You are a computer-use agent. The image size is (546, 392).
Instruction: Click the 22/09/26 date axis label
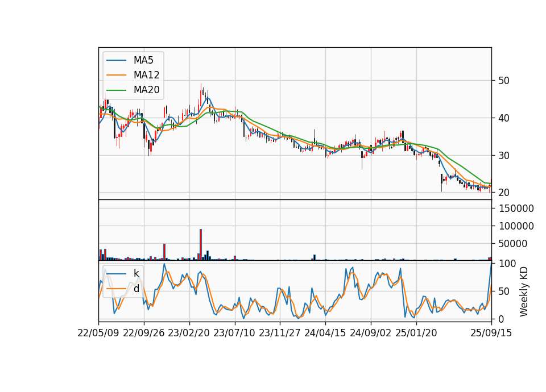click(144, 333)
